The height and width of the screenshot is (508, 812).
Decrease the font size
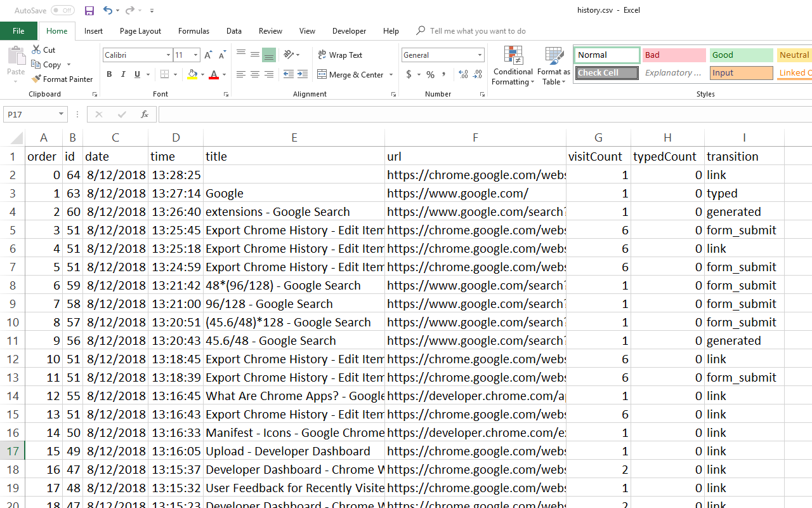222,55
